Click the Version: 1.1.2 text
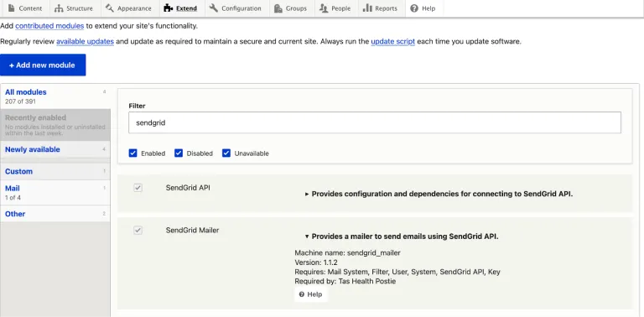 [x=316, y=262]
